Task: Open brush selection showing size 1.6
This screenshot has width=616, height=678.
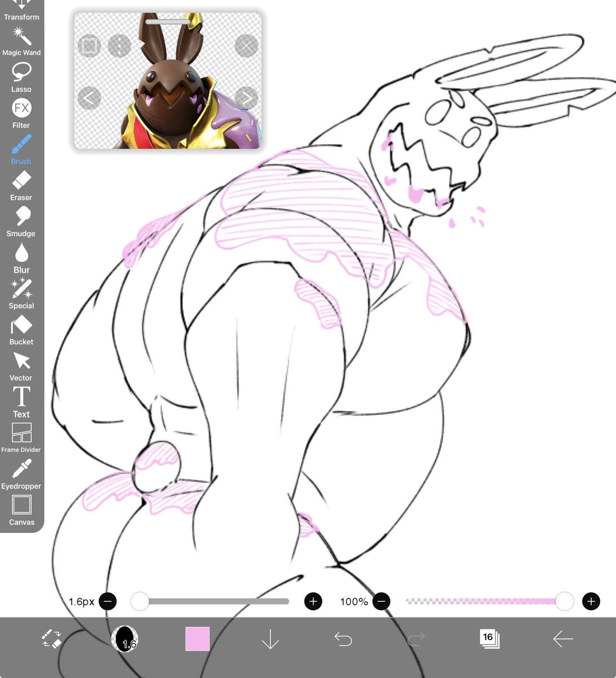Action: 125,639
